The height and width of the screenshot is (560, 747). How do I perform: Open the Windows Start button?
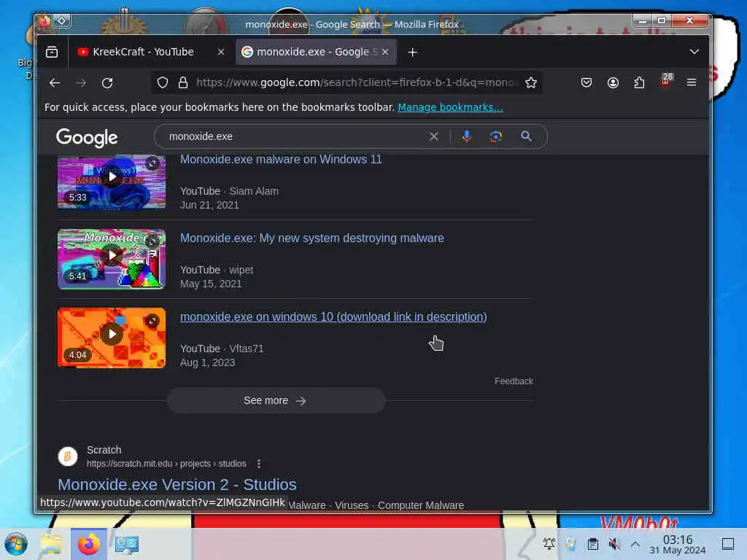point(16,544)
